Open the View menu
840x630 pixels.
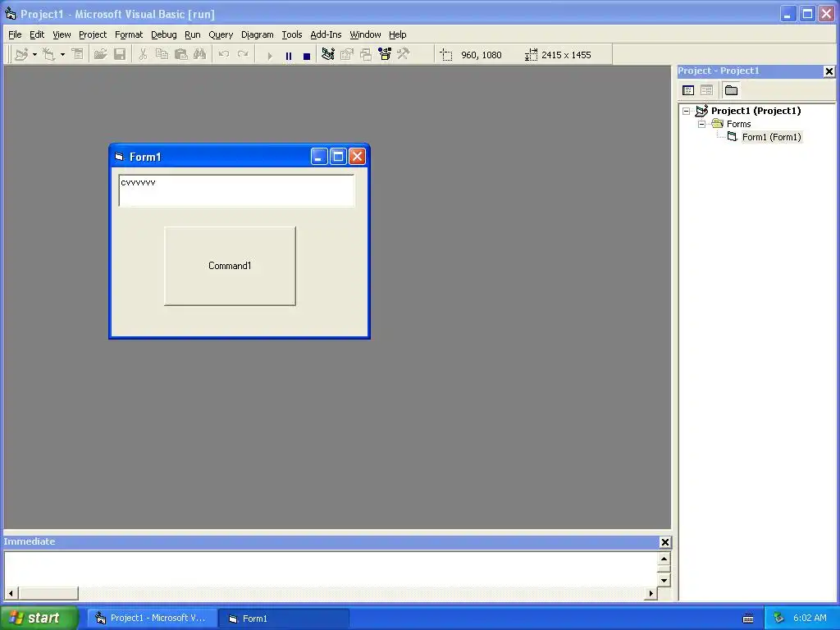coord(62,34)
